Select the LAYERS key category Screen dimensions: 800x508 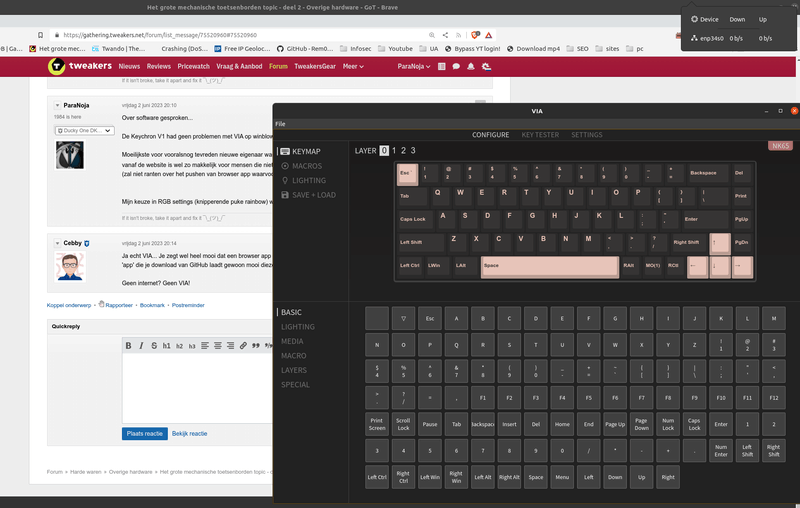coord(294,370)
